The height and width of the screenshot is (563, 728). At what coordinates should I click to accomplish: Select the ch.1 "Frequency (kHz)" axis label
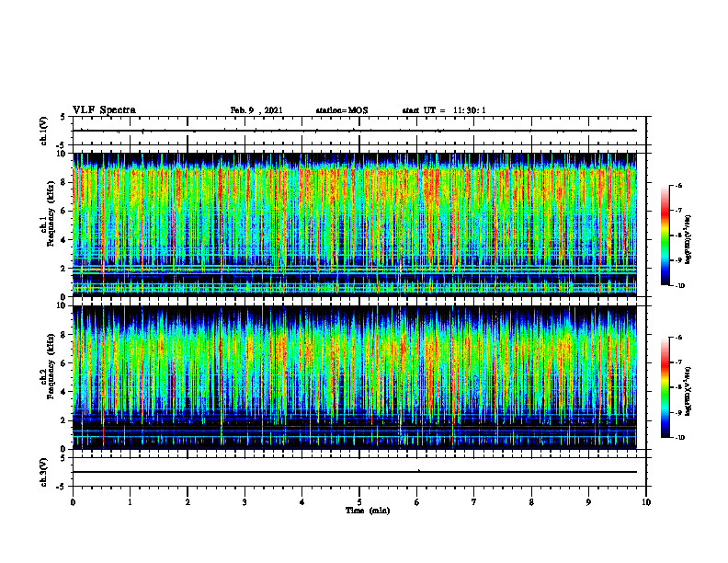(51, 213)
